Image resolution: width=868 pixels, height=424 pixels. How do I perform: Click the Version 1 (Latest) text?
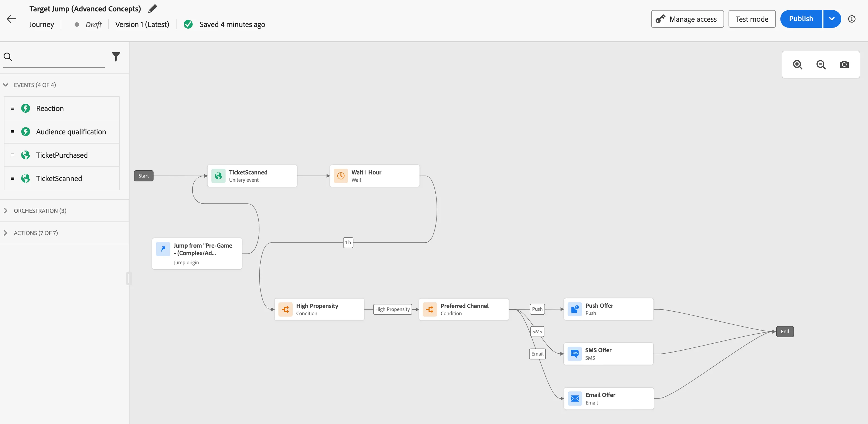142,24
